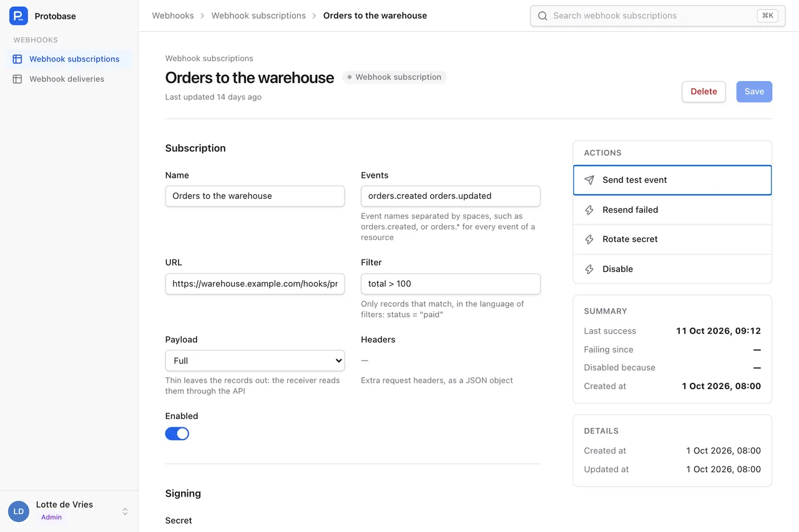Click the Delete button
The height and width of the screenshot is (532, 799).
703,92
